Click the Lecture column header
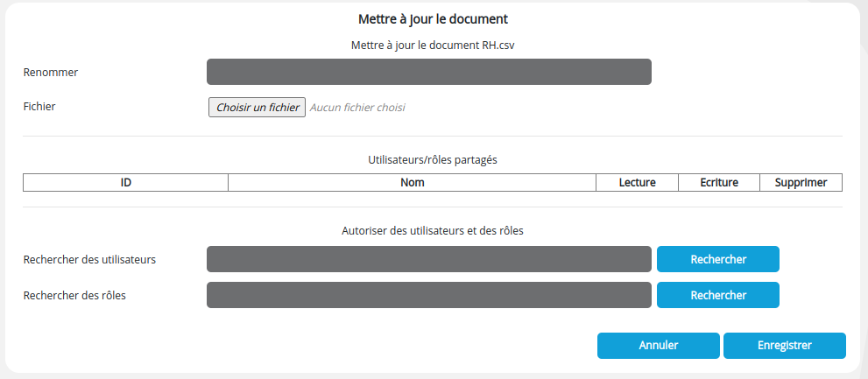Screen dimensions: 868x379 click(637, 182)
